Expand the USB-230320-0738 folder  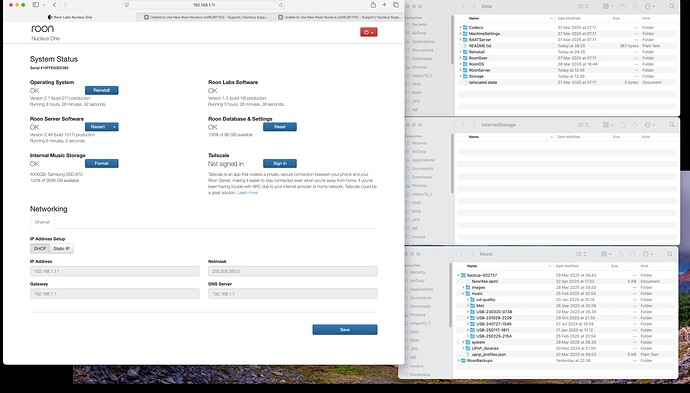(468, 312)
